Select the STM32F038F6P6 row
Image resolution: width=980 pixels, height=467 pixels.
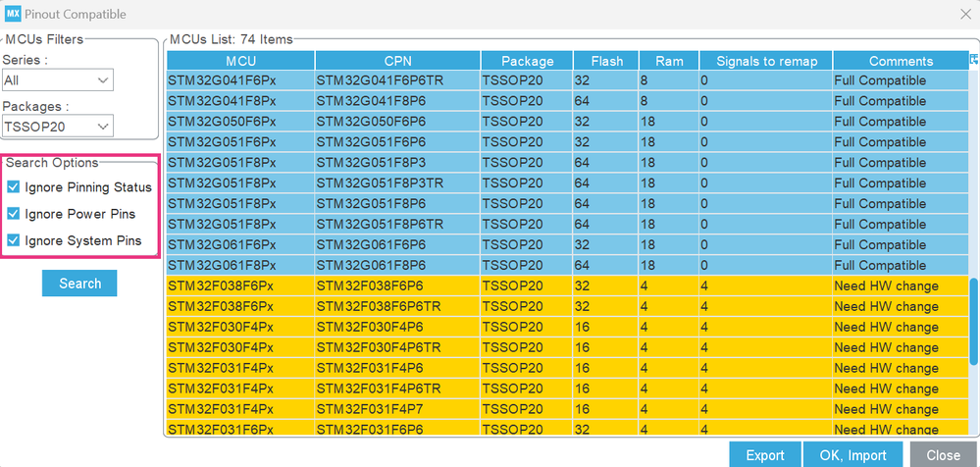point(568,285)
